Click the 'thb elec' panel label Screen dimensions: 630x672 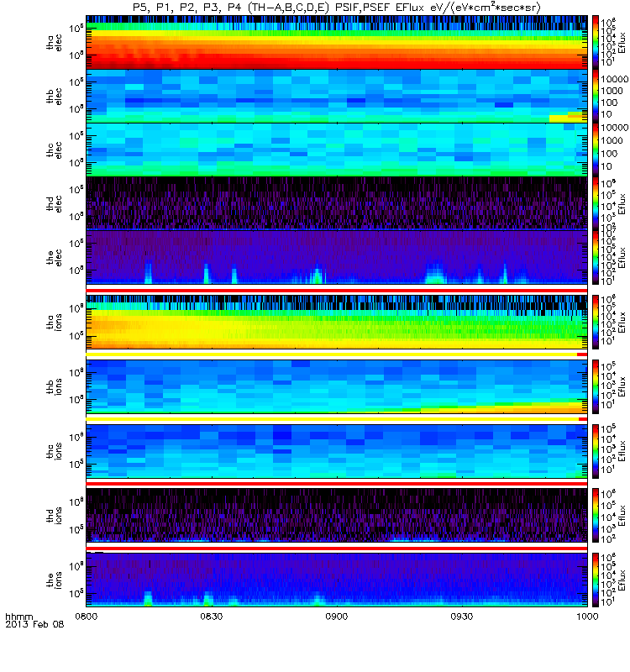click(54, 96)
